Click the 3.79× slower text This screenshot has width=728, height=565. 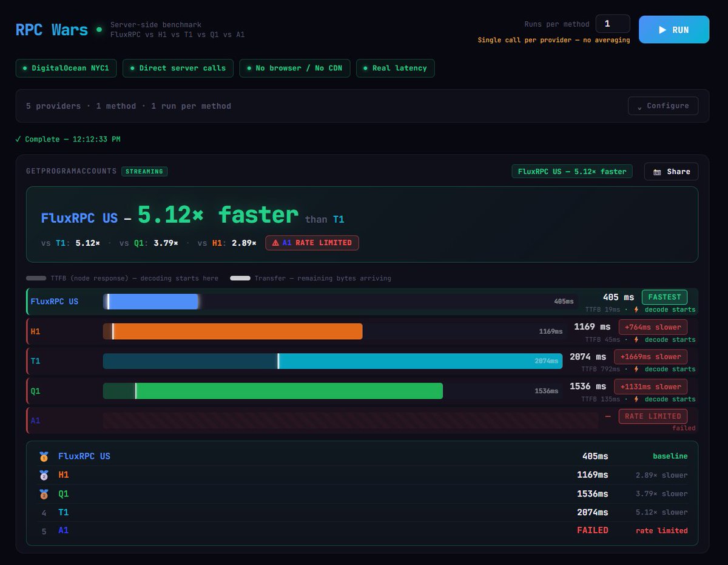pos(662,493)
